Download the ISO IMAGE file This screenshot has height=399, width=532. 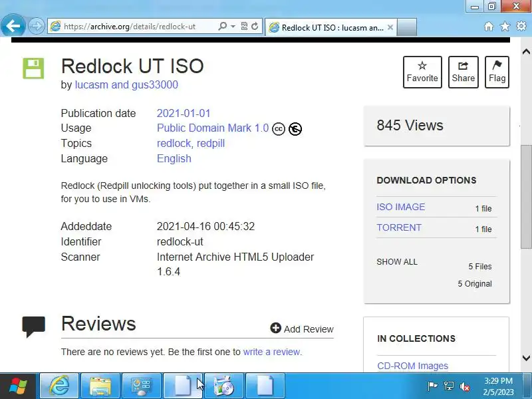401,207
